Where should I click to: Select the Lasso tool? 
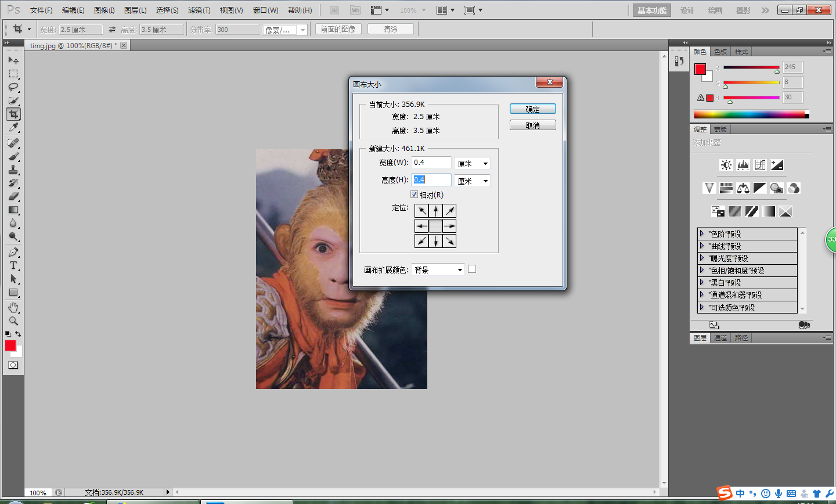click(13, 87)
